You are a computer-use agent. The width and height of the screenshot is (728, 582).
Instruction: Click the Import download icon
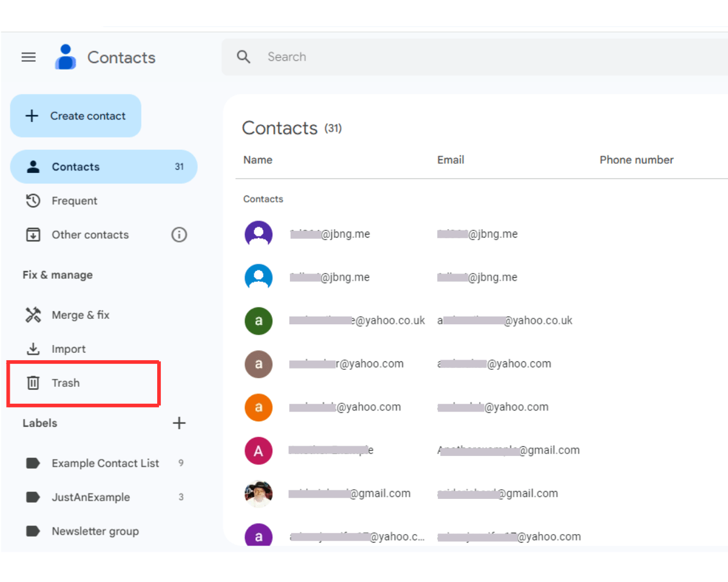click(33, 349)
